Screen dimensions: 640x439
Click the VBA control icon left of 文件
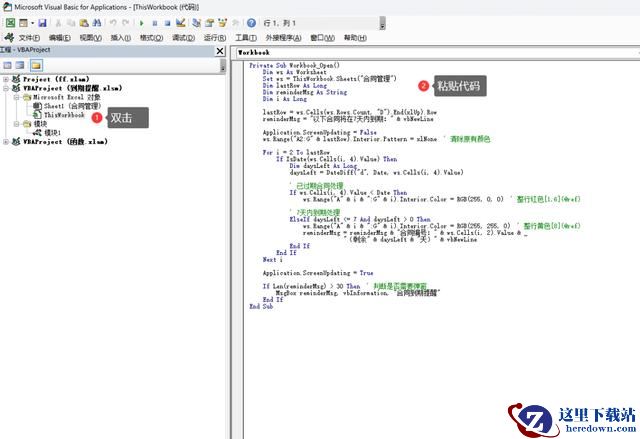point(9,38)
